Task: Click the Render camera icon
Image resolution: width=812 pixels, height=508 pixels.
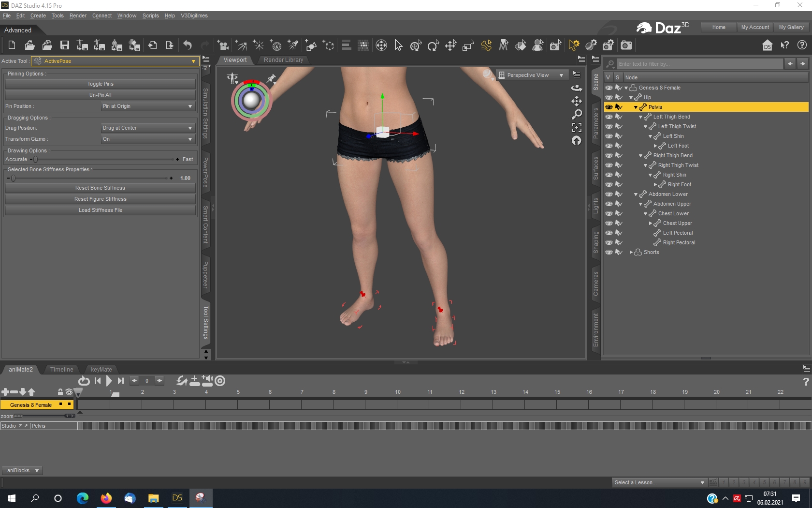Action: coord(626,45)
